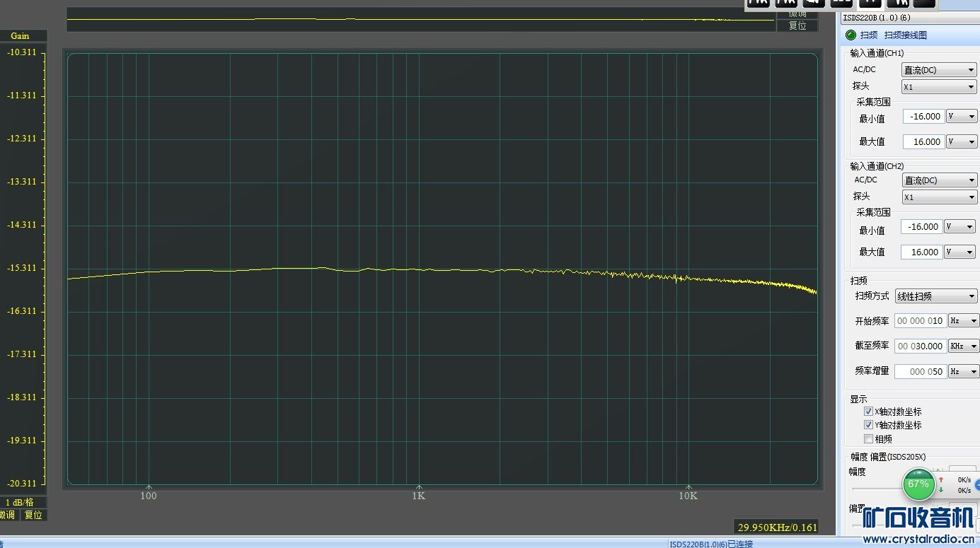Viewport: 980px width, 548px height.
Task: Click the Gain axis 微调 fine-tune button
Action: click(x=8, y=515)
